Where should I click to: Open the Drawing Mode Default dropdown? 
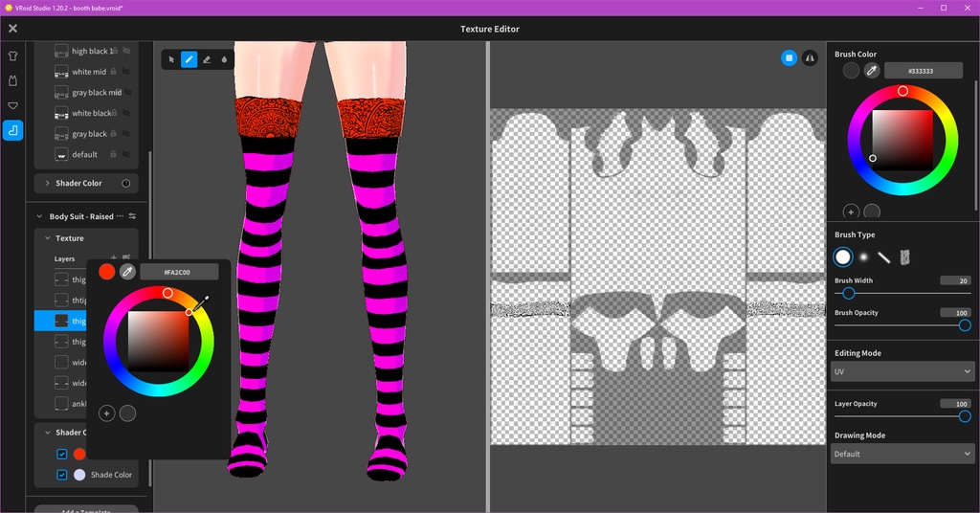[903, 454]
